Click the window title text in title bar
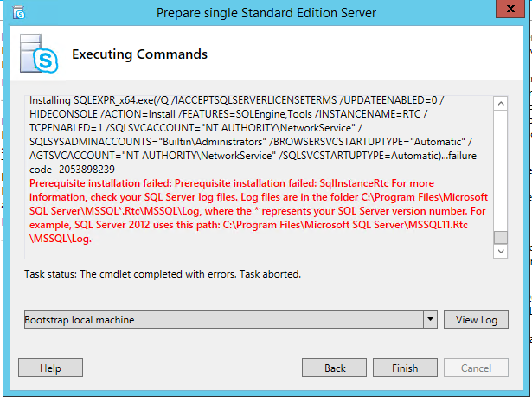The width and height of the screenshot is (532, 397). [x=266, y=13]
